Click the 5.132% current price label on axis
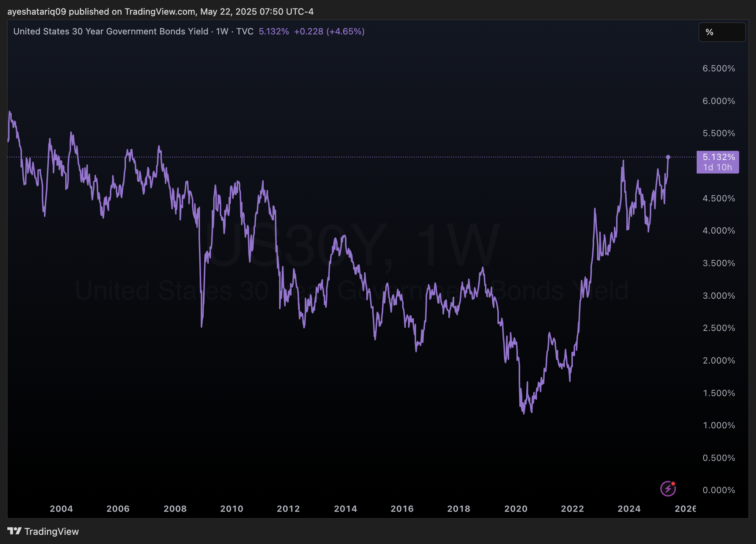Viewport: 756px width, 544px height. [718, 157]
